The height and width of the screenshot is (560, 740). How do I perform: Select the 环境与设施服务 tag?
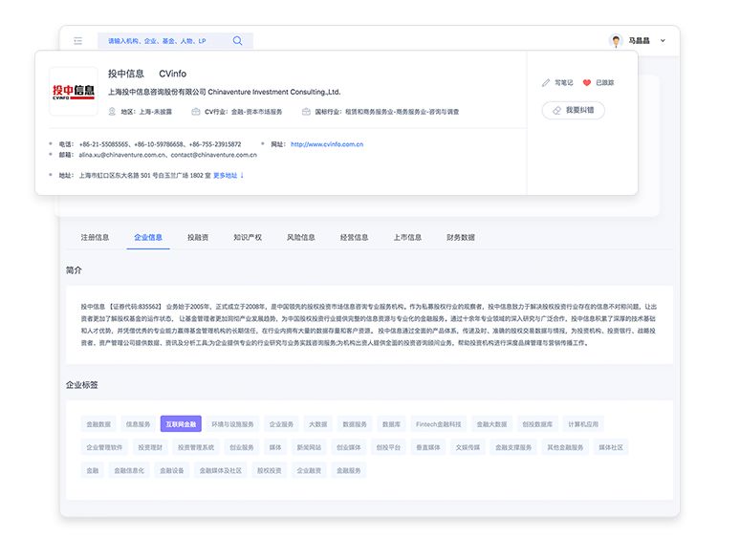pos(232,424)
